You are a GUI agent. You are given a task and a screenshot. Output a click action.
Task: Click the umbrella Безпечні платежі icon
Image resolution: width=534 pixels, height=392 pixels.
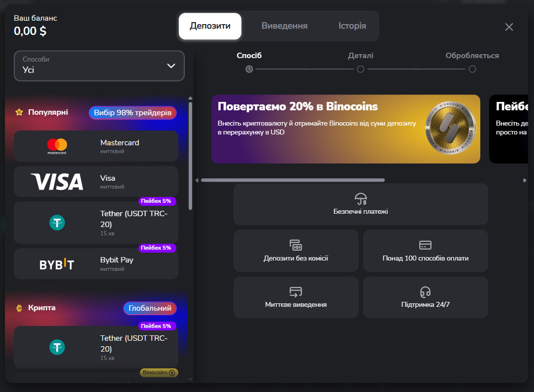(361, 199)
